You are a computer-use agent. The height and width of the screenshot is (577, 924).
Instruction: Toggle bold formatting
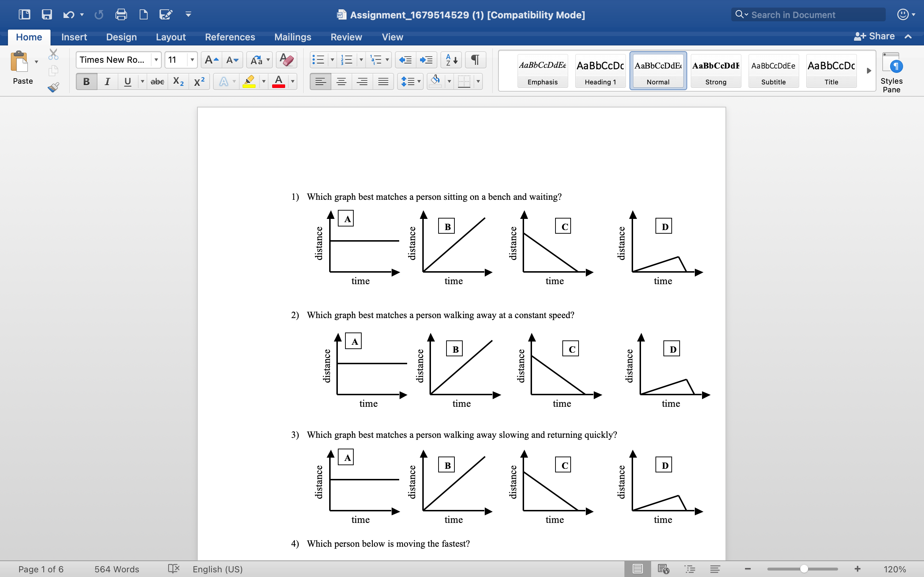tap(86, 81)
